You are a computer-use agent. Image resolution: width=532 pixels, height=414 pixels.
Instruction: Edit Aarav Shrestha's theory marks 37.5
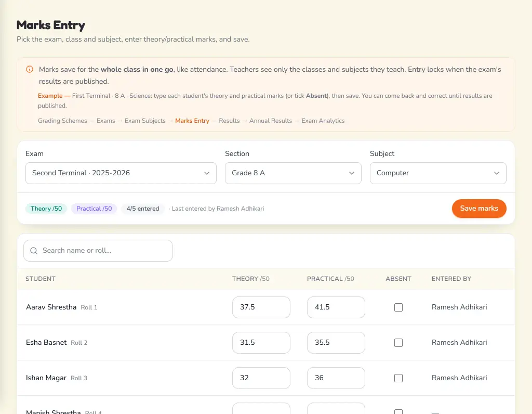pos(261,307)
